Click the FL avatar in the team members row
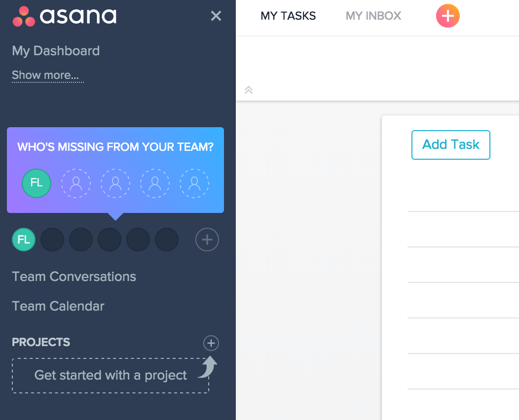Screen dimensions: 519x420 24,240
